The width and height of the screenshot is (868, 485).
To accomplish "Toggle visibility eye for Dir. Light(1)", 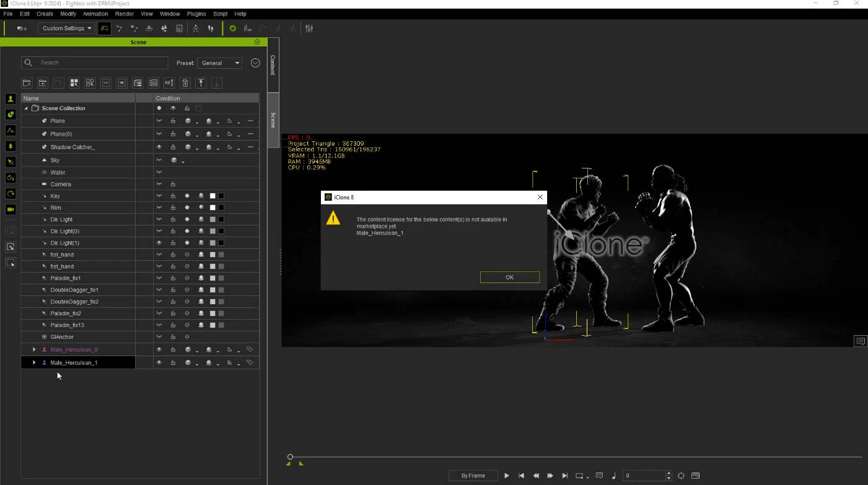I will click(159, 243).
